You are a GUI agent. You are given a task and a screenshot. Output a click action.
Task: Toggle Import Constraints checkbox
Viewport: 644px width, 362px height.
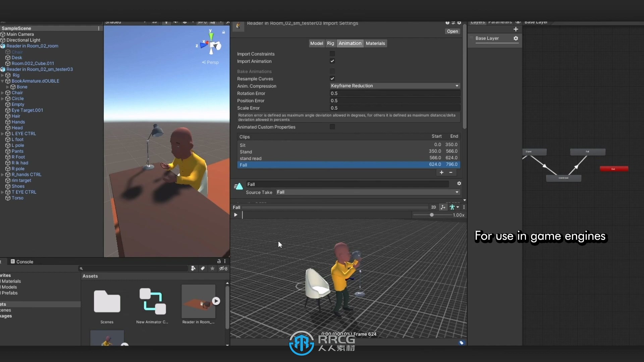coord(332,54)
